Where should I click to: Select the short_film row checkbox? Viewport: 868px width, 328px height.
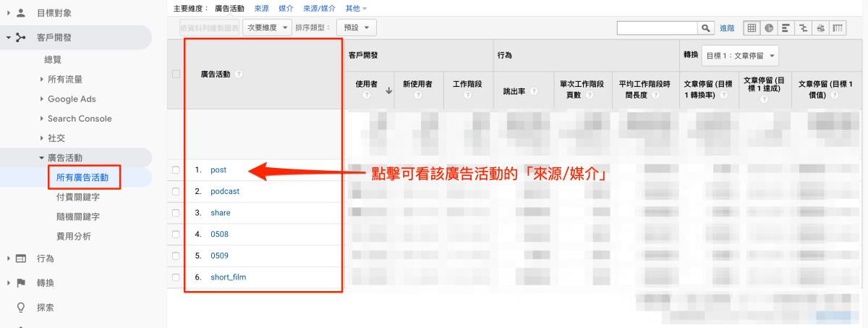(x=176, y=277)
